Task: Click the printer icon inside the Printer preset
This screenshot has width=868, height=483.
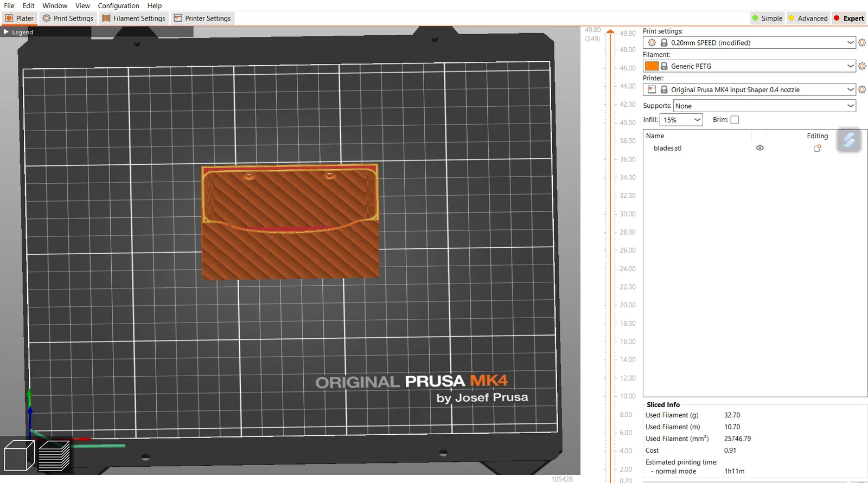Action: (x=652, y=89)
